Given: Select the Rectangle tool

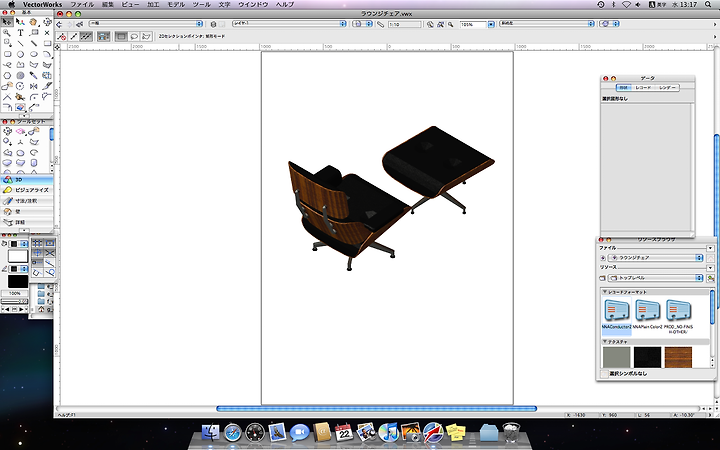Looking at the screenshot, I should tap(47, 43).
